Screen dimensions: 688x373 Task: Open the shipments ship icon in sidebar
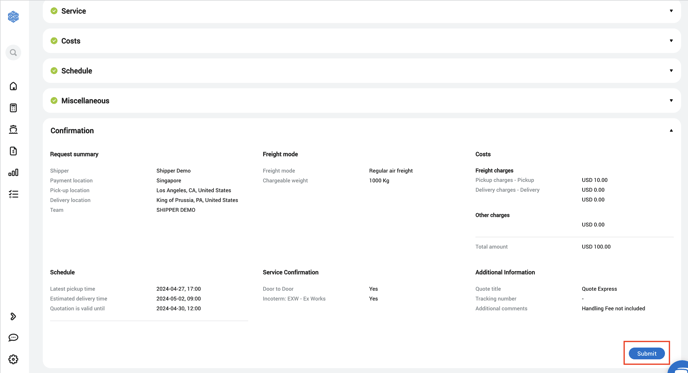13,129
